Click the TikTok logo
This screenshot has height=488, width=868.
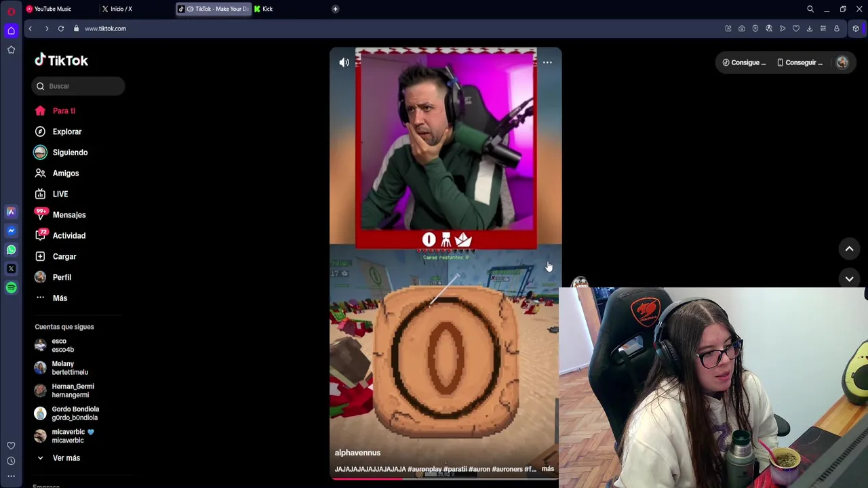[x=62, y=60]
